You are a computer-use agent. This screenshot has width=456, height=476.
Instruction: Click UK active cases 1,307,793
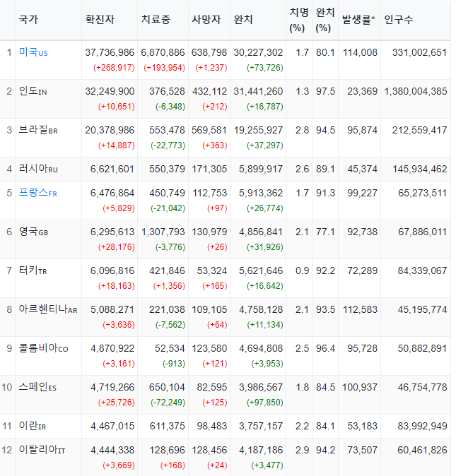pos(163,232)
